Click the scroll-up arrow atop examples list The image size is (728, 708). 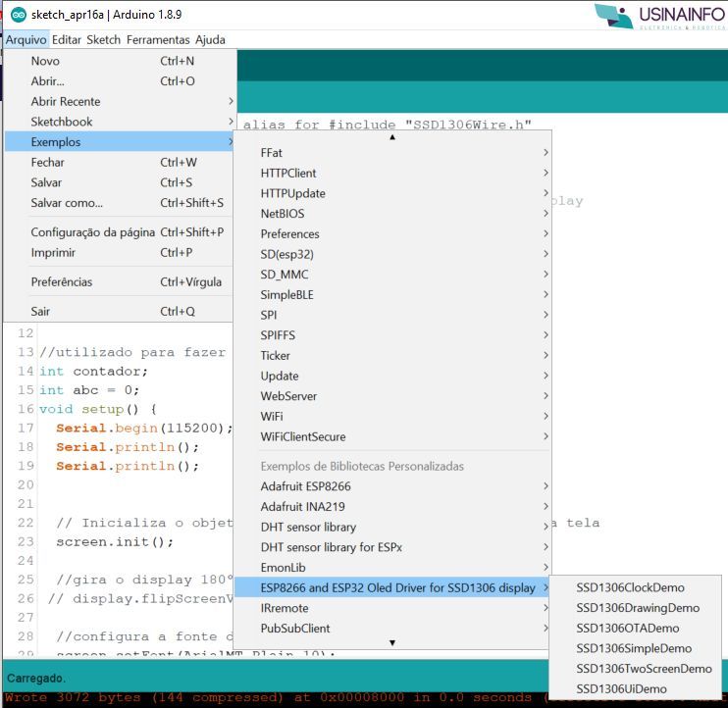click(x=392, y=137)
